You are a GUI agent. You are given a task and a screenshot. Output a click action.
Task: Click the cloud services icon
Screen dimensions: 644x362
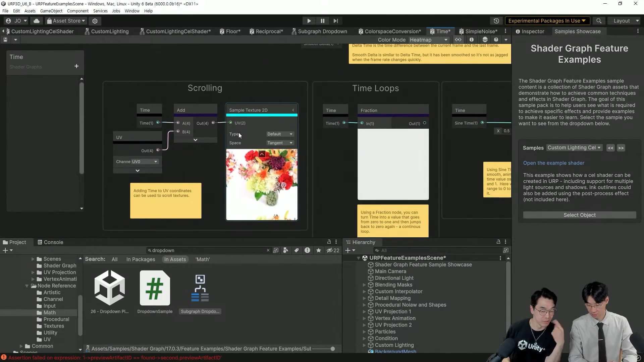point(37,21)
